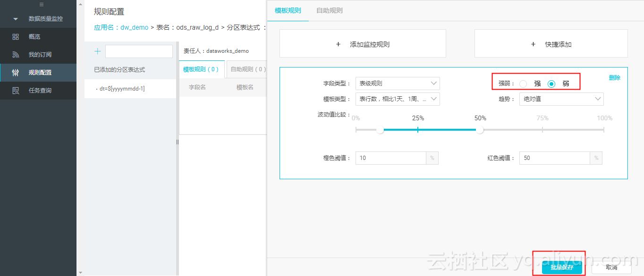Click 取消 button

[x=611, y=267]
